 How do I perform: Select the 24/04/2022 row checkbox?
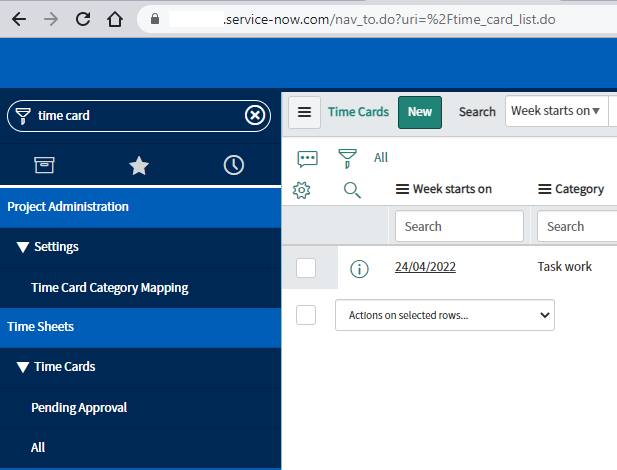pos(306,268)
